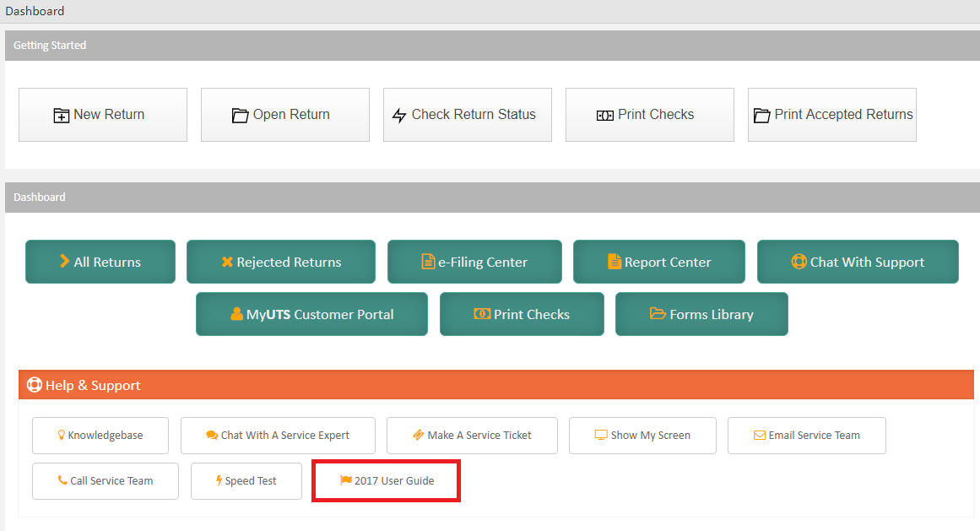View the Rejected Returns list
Screen dimensions: 980x531
281,262
